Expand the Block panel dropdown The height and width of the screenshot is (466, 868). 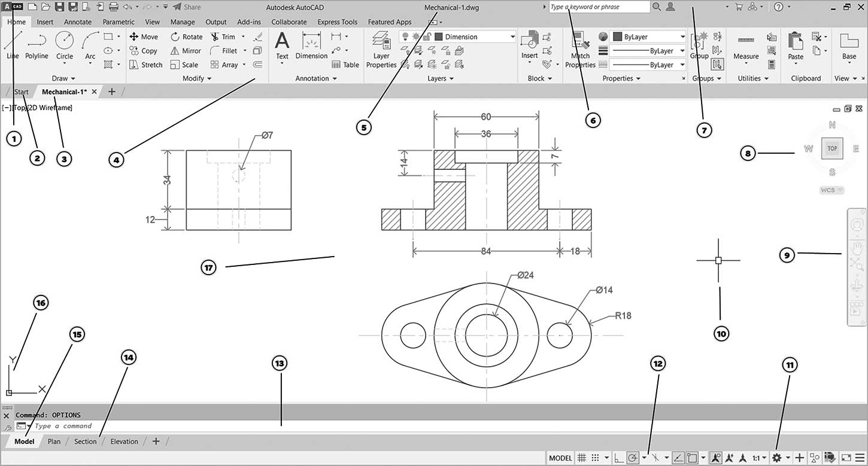540,78
